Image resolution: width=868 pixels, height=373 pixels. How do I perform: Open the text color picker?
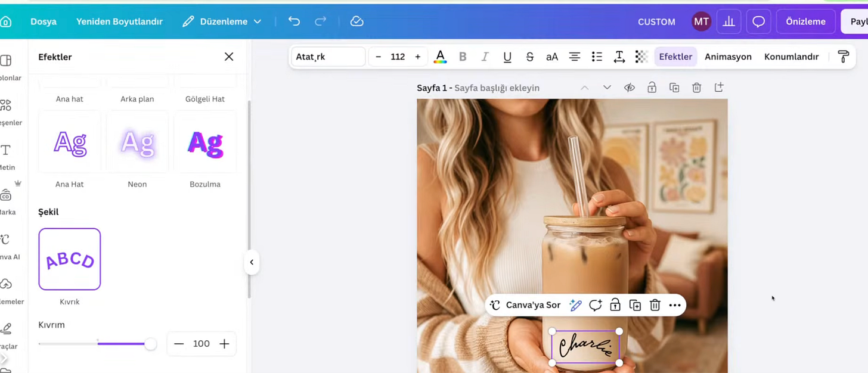440,57
